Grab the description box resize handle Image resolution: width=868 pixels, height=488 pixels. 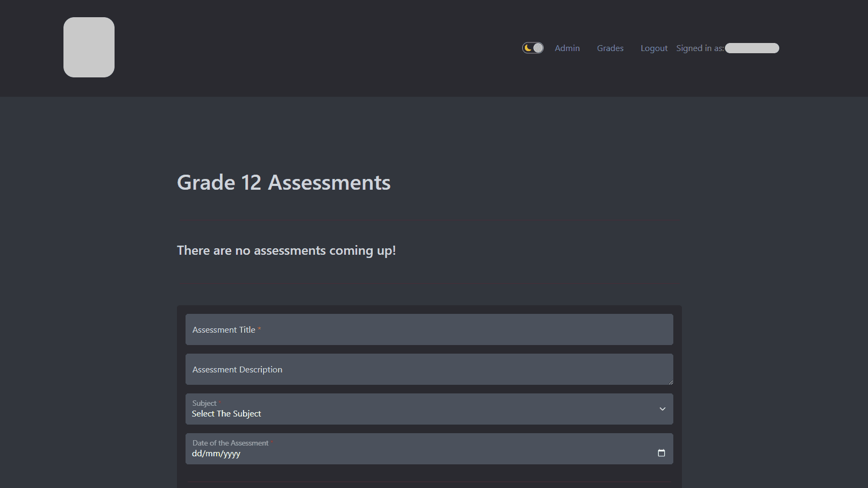pos(670,382)
